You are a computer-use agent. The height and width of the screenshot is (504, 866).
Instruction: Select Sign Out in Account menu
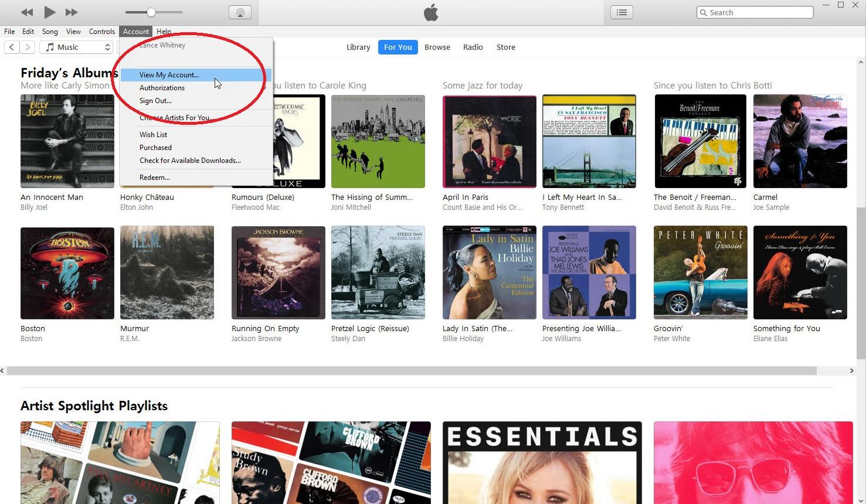155,101
